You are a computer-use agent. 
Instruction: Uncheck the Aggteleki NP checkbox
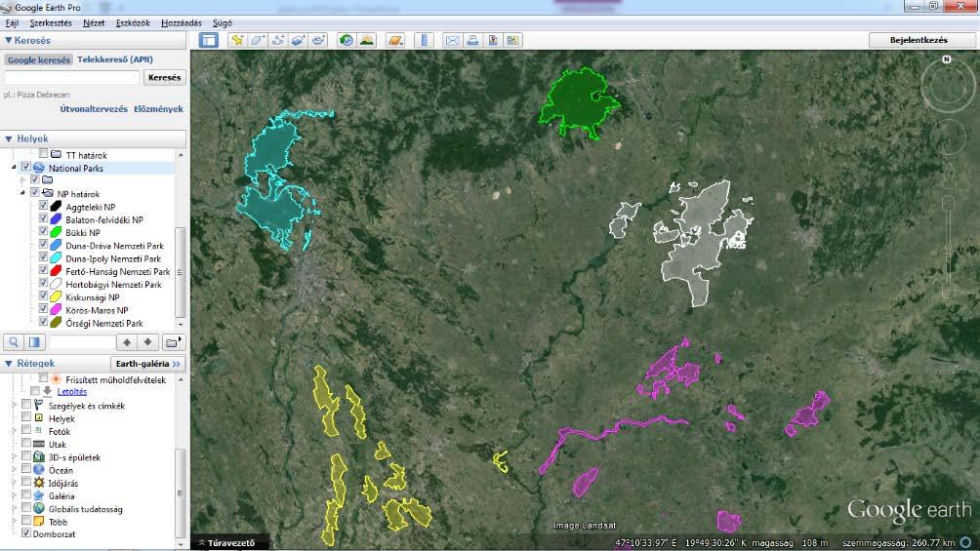click(x=43, y=206)
